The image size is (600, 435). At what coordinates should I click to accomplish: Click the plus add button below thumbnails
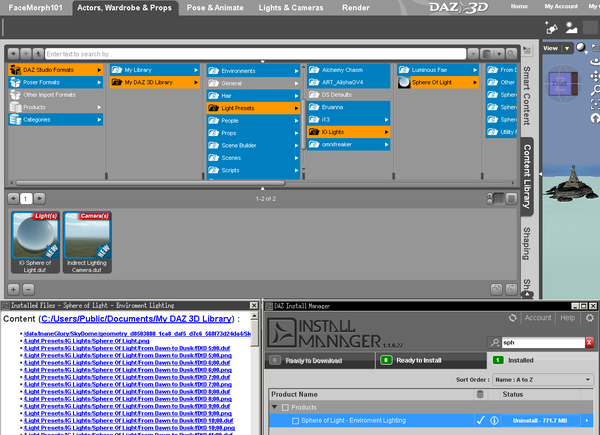(x=13, y=290)
